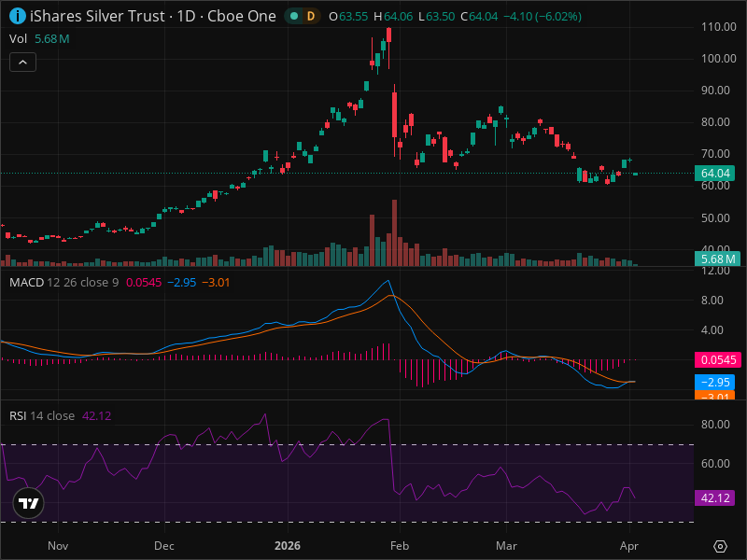Viewport: 747px width, 560px height.
Task: Click the 2026 label on the time axis
Action: tap(288, 546)
